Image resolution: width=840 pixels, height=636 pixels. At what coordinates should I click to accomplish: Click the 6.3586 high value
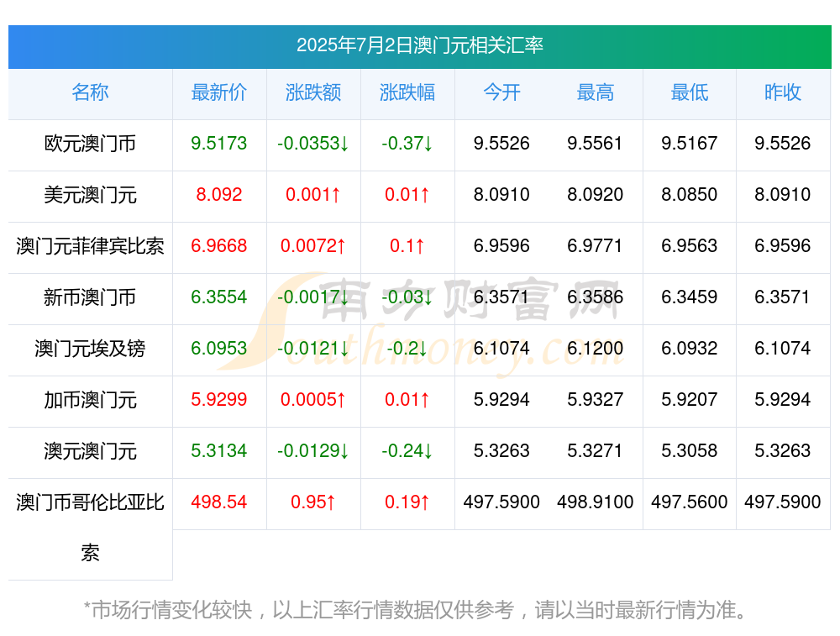[596, 297]
